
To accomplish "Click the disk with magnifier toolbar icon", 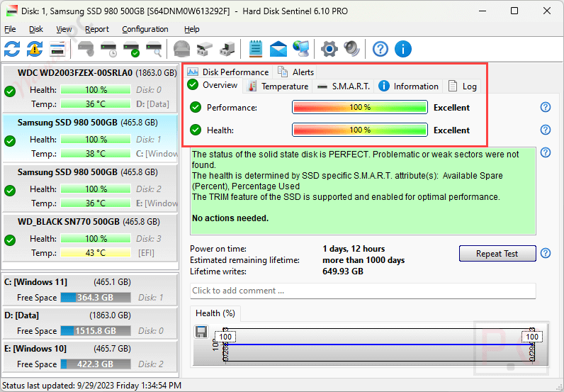I will [x=154, y=49].
